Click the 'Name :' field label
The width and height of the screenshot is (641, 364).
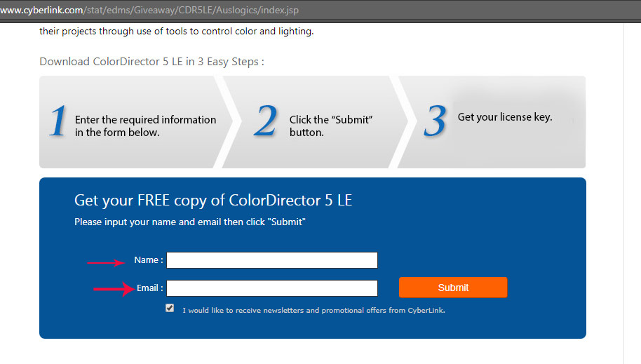[149, 260]
